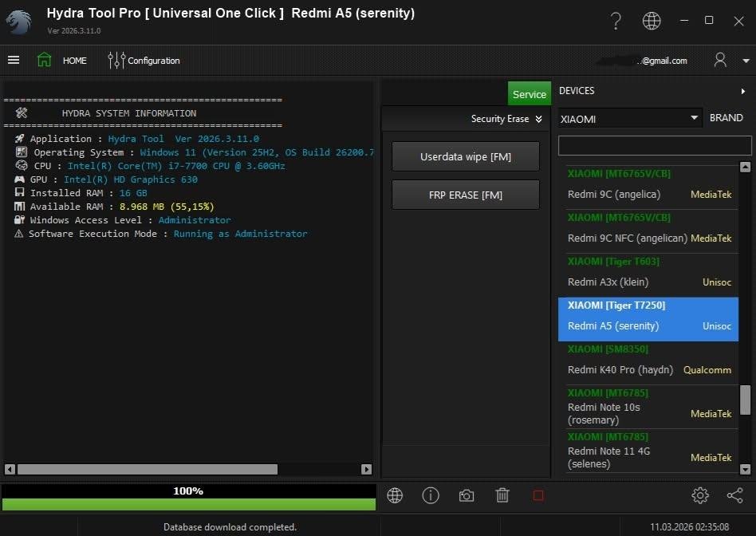Image resolution: width=756 pixels, height=536 pixels.
Task: Open settings with the gear icon
Action: [700, 495]
